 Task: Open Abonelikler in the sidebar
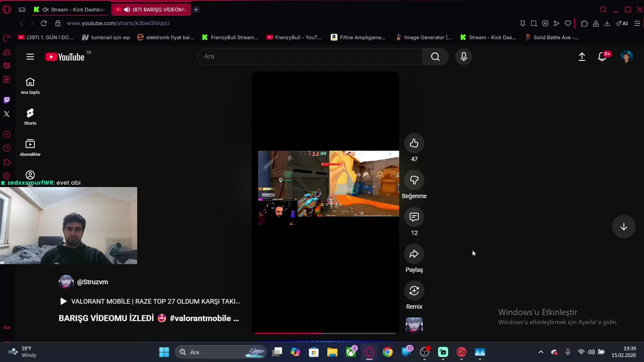(30, 148)
